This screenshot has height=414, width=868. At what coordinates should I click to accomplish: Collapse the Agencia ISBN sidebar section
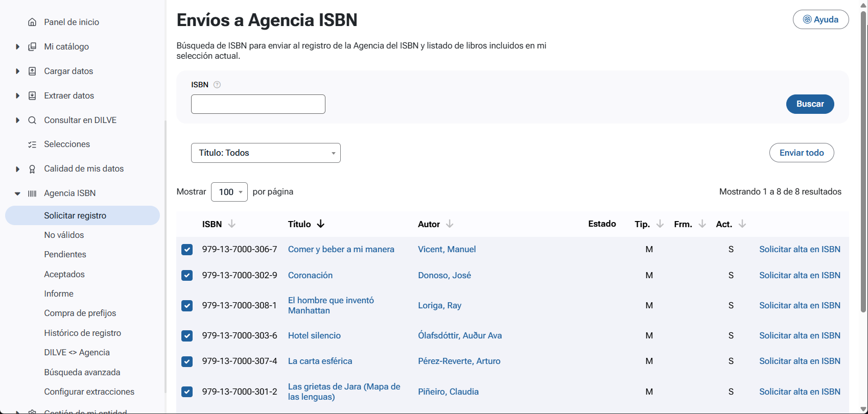[17, 193]
